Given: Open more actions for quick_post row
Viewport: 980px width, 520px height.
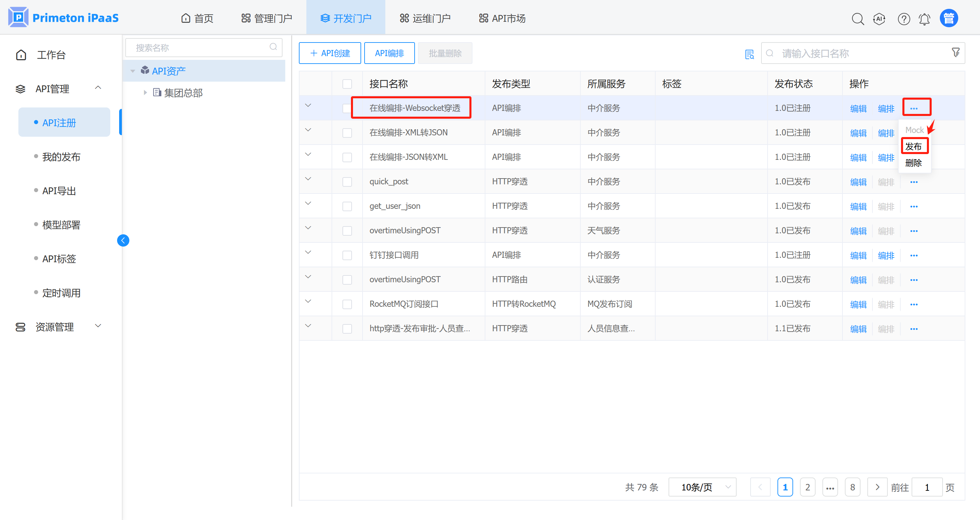Looking at the screenshot, I should coord(914,182).
